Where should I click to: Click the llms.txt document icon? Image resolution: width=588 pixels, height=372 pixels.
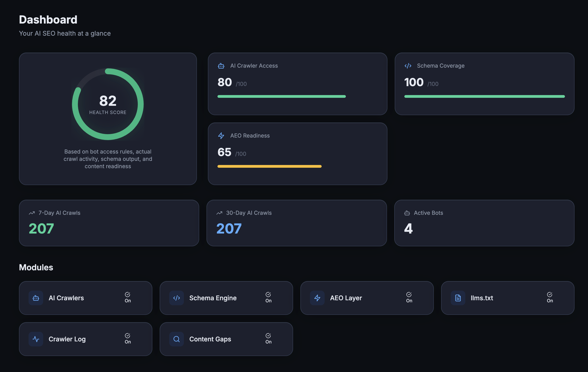tap(458, 298)
